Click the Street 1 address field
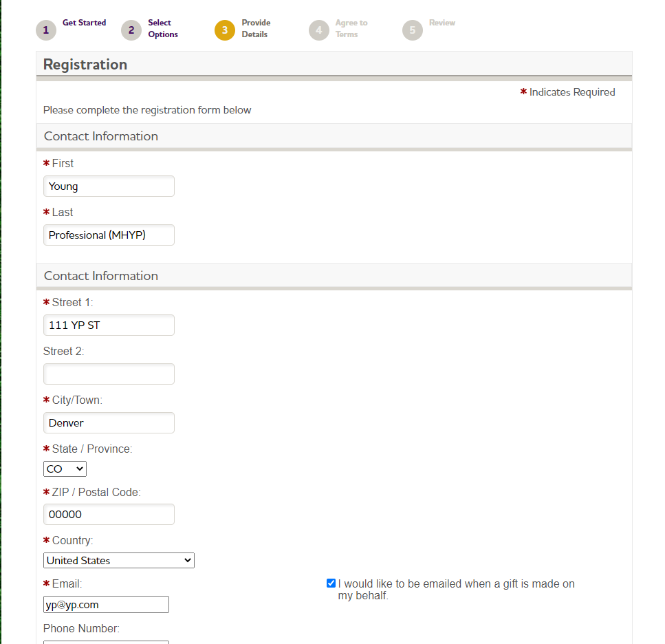The height and width of the screenshot is (644, 665). point(109,325)
